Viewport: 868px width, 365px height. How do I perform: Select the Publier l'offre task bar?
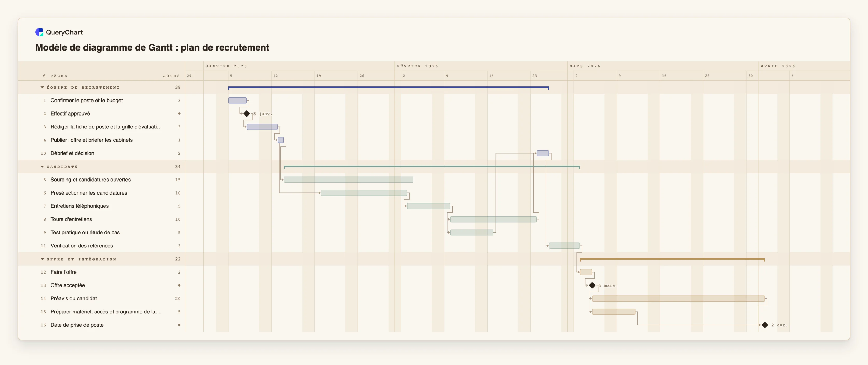point(281,140)
